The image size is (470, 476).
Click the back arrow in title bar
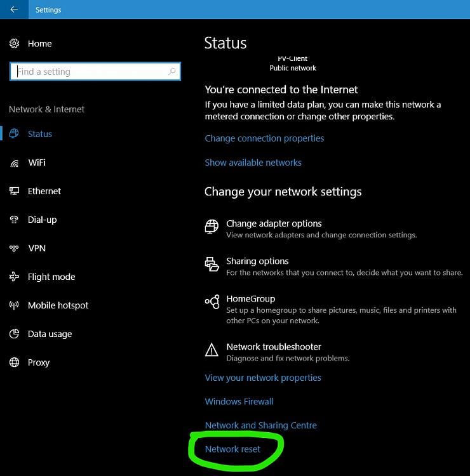click(x=14, y=10)
